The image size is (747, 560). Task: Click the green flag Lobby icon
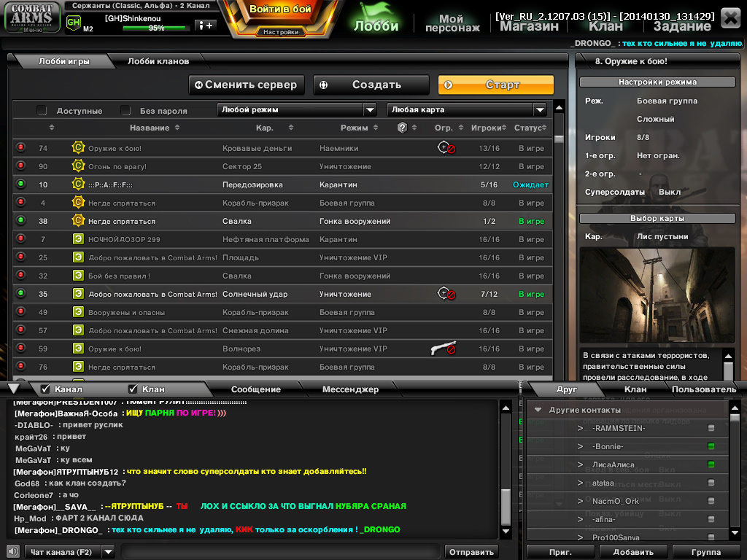pos(376,17)
